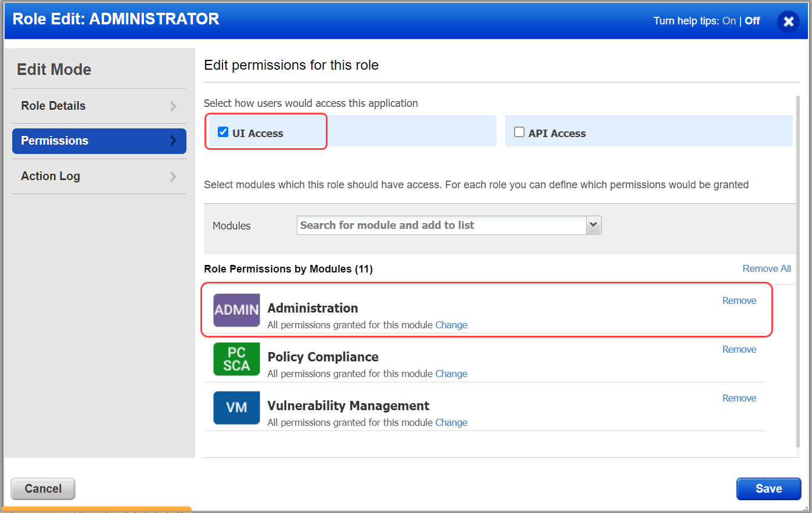Click the Action Log chevron arrow

(x=173, y=177)
